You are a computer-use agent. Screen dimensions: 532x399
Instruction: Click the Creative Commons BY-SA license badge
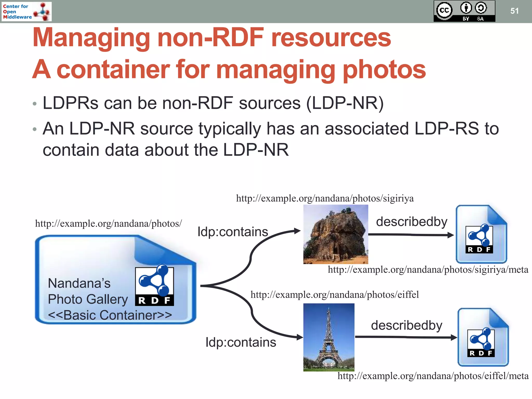[464, 11]
